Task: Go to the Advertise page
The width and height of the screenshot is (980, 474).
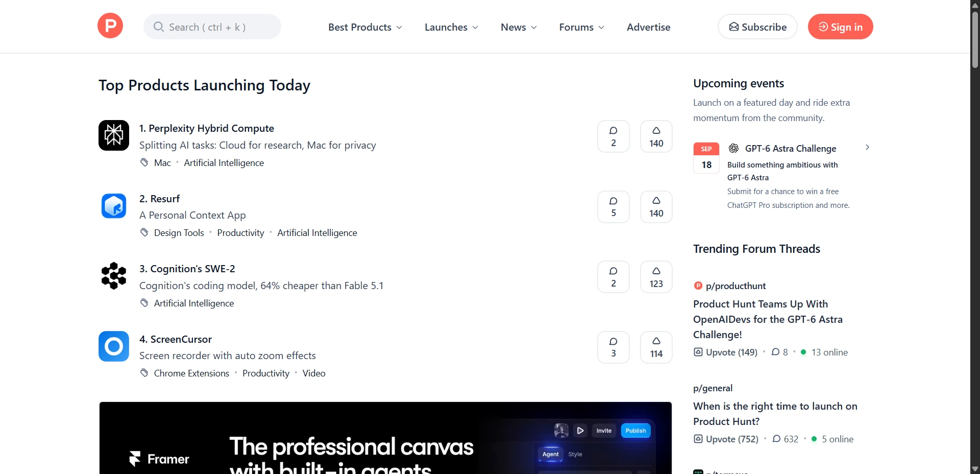Action: (648, 27)
